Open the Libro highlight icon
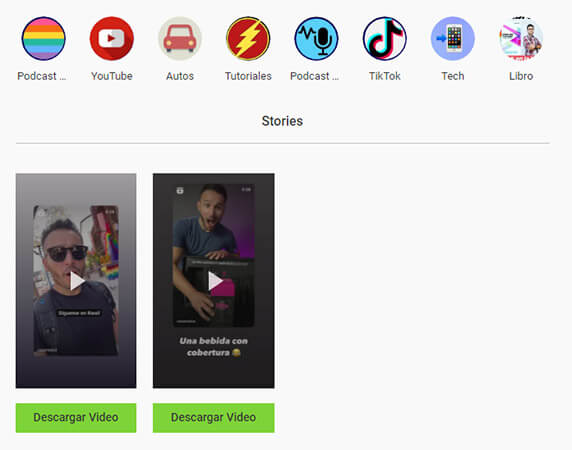The image size is (572, 450). (x=521, y=39)
